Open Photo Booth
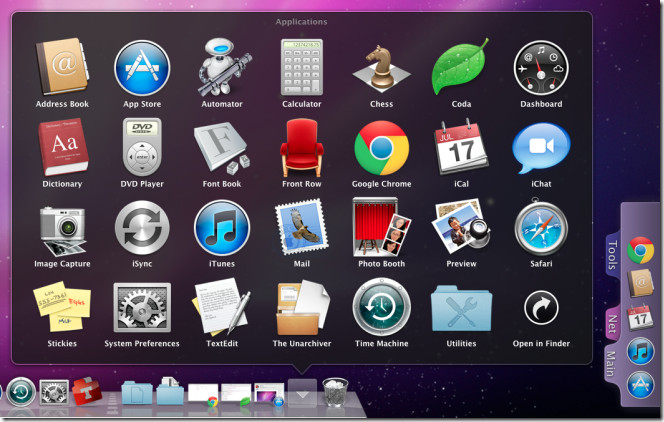This screenshot has height=422, width=664. 382,227
